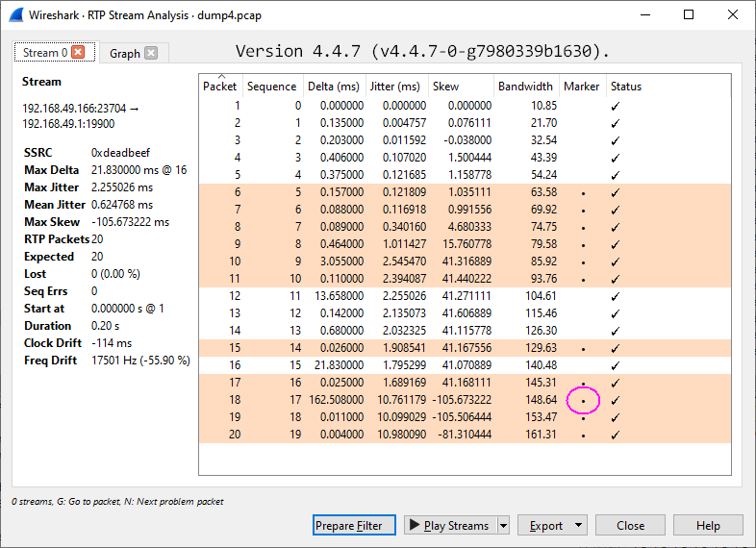Viewport: 756px width, 548px height.
Task: Select bandwidth value 10.85
Action: (543, 106)
